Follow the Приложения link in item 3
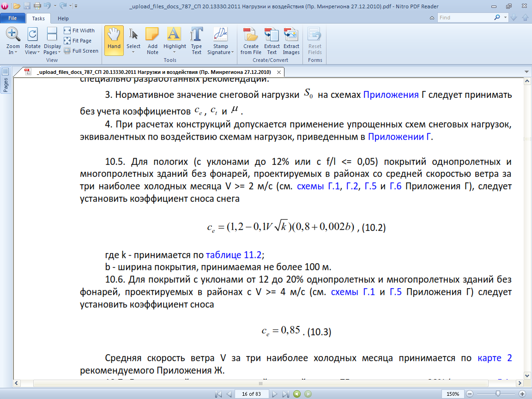 click(x=391, y=95)
